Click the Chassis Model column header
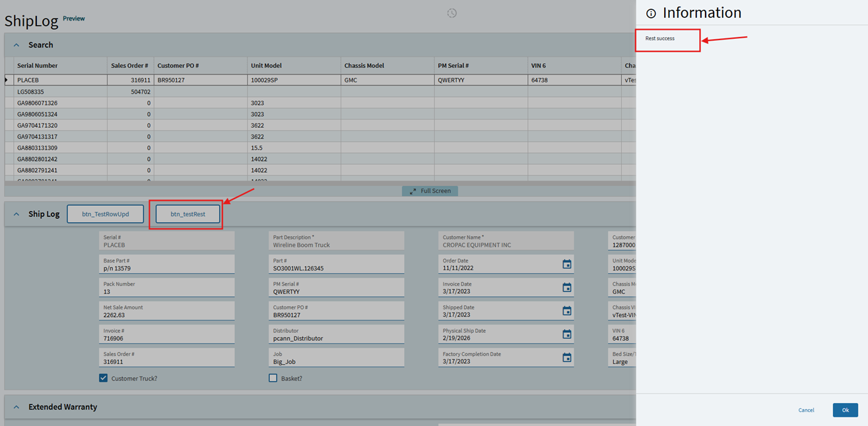Image resolution: width=868 pixels, height=426 pixels. point(387,65)
